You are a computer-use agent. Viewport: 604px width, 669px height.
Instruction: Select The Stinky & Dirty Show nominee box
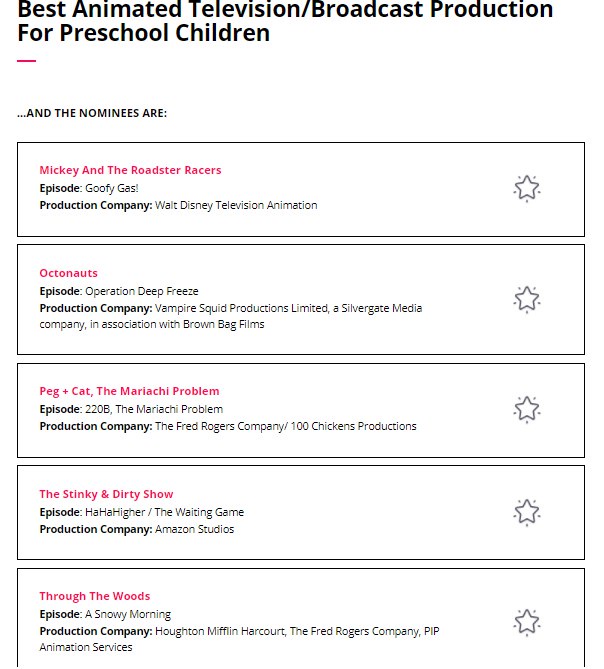pos(301,512)
